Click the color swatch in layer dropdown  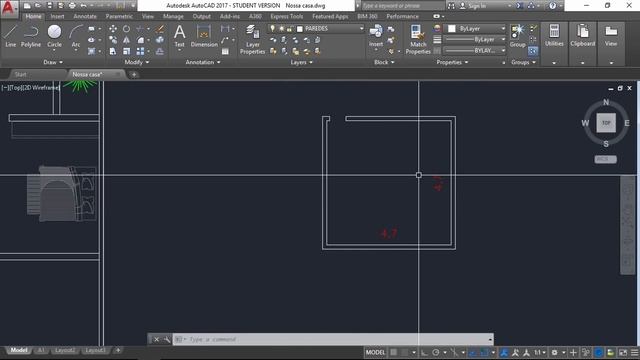[x=300, y=29]
